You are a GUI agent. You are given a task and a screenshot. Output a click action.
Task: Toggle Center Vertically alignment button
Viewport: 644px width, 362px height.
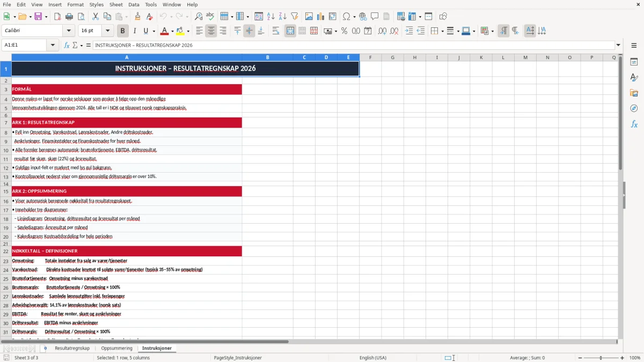pyautogui.click(x=249, y=31)
